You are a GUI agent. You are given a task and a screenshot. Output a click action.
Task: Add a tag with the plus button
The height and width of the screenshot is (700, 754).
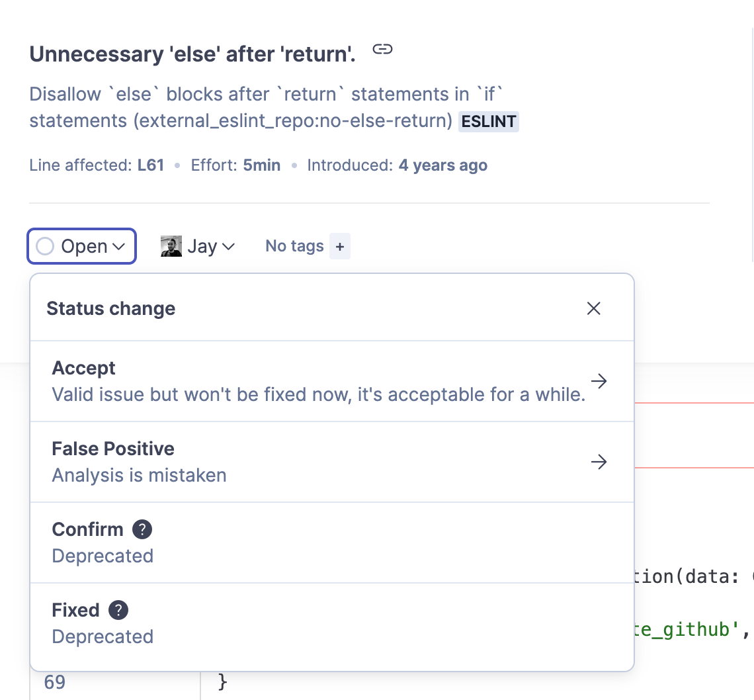point(340,247)
